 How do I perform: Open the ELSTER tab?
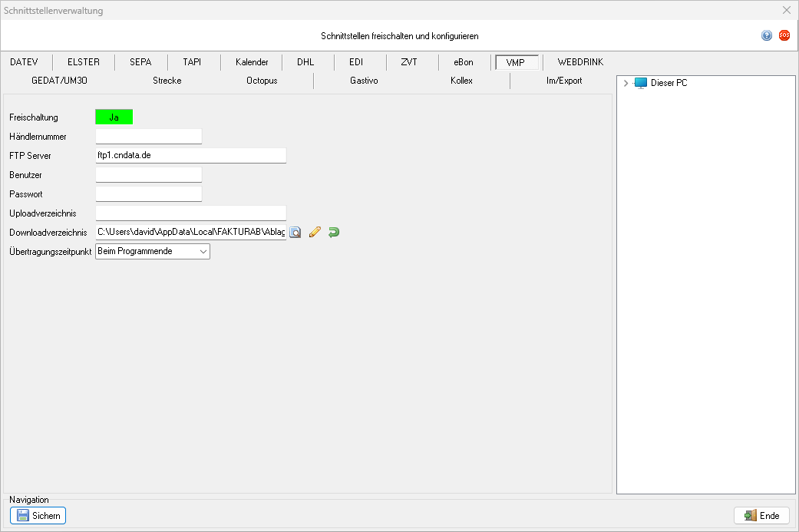(x=84, y=62)
